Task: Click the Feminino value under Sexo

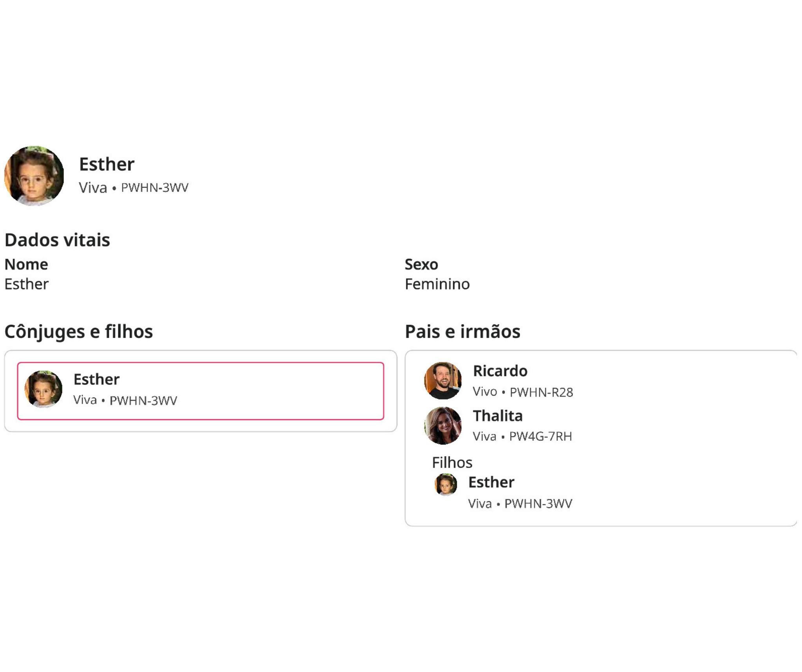Action: pos(437,284)
